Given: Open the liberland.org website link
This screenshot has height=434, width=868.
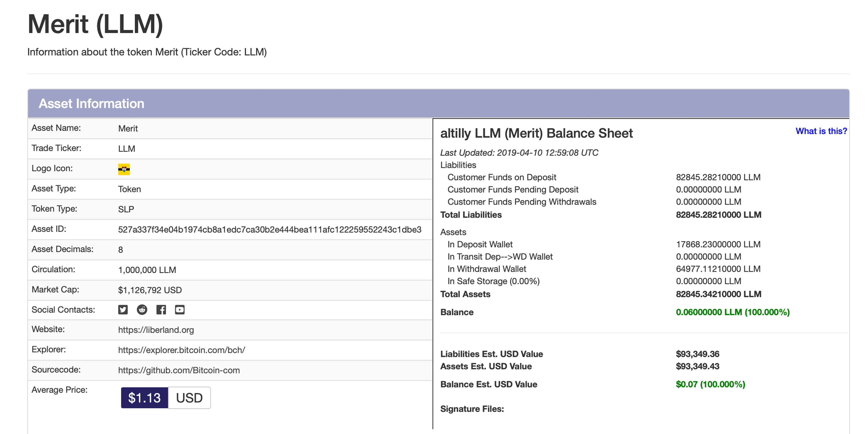Looking at the screenshot, I should point(156,330).
